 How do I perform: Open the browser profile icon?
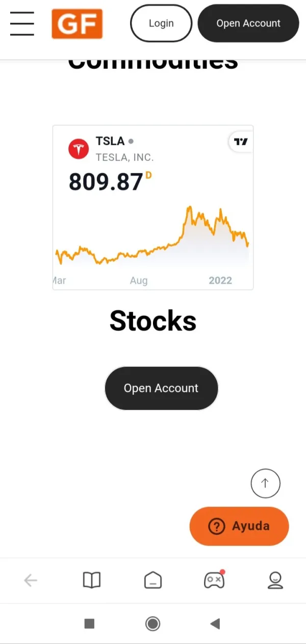click(x=275, y=580)
